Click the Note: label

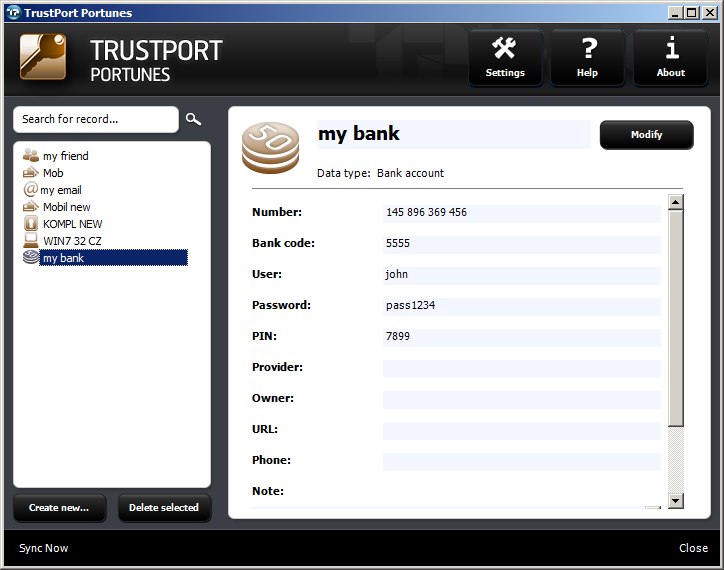point(268,491)
